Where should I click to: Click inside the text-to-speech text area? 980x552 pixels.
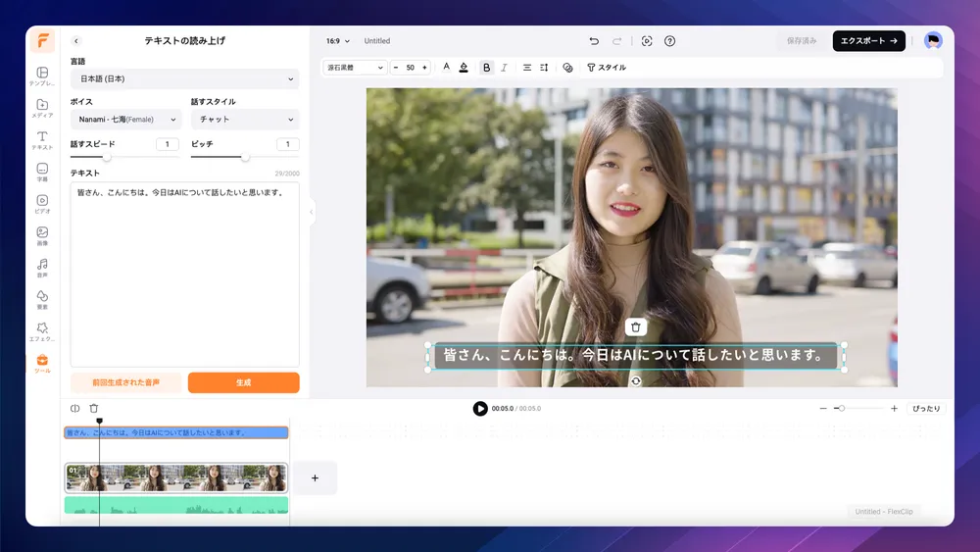pos(184,275)
